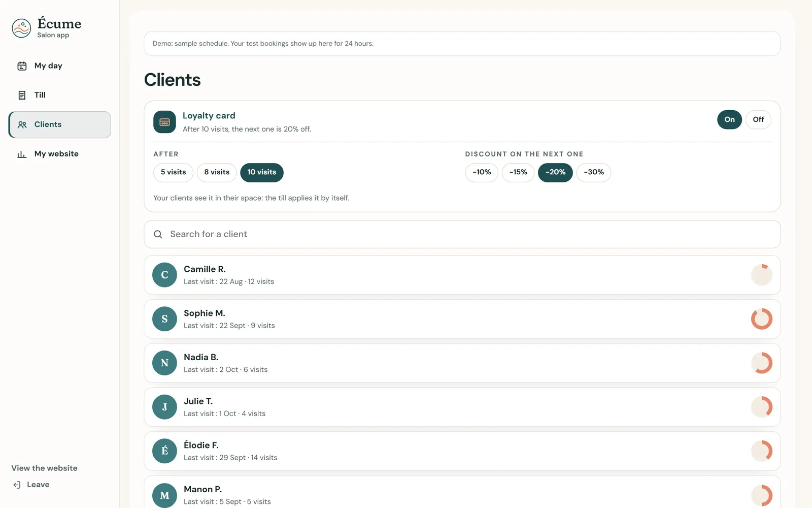Open the My day section
The height and width of the screenshot is (508, 812).
[x=60, y=66]
